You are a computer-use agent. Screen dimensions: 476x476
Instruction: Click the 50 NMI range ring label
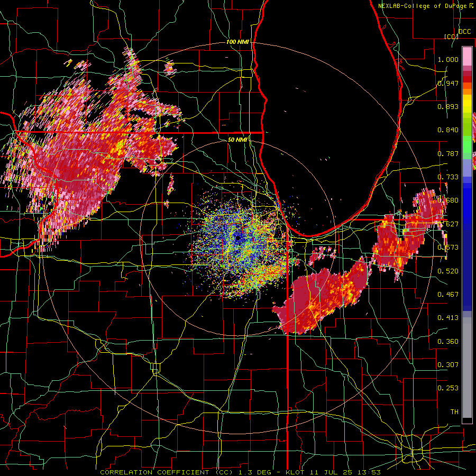237,140
